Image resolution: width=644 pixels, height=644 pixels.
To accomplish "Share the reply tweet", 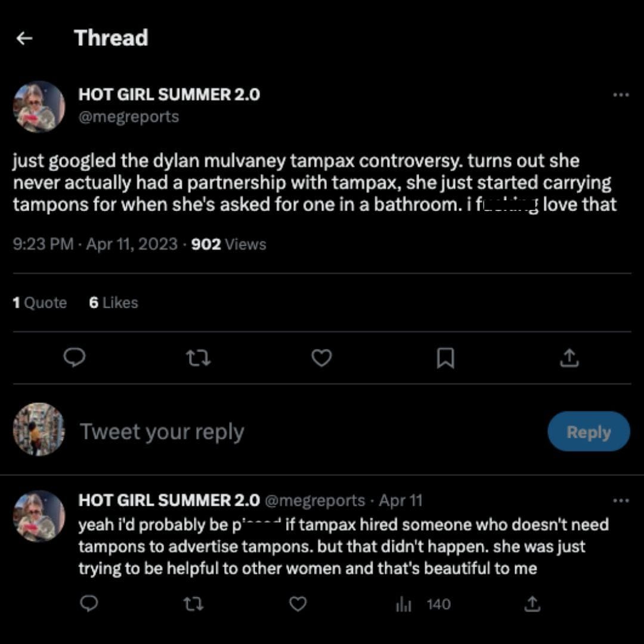I will pos(531,604).
